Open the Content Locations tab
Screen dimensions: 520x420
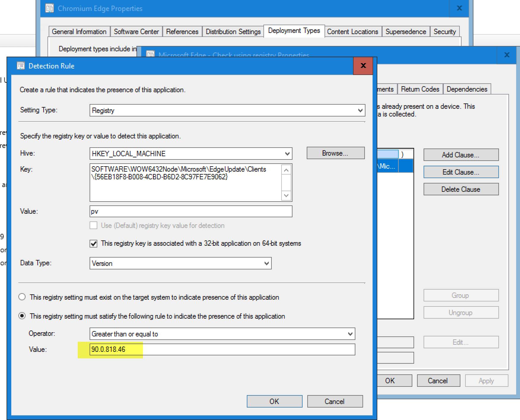(353, 32)
